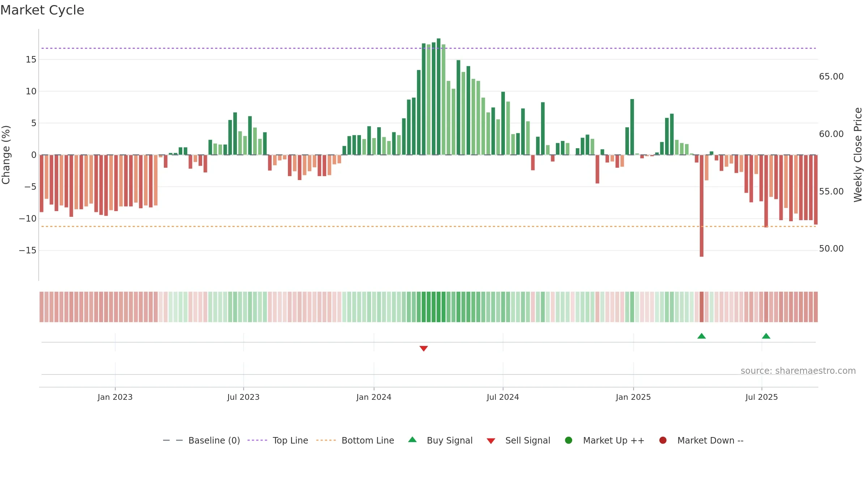Viewport: 868px width, 488px height.
Task: Click the Jan 2024 axis label
Action: pyautogui.click(x=374, y=397)
